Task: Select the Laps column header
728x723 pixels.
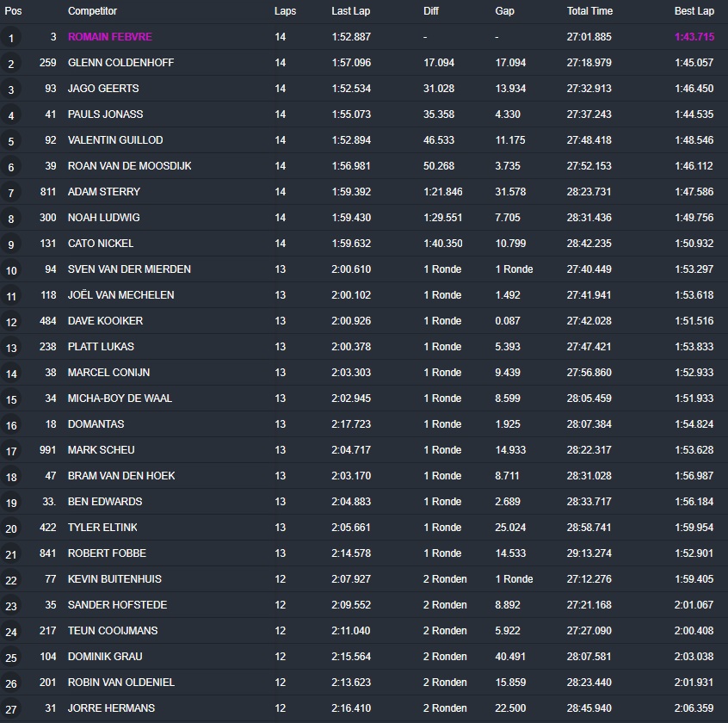Action: coord(285,11)
